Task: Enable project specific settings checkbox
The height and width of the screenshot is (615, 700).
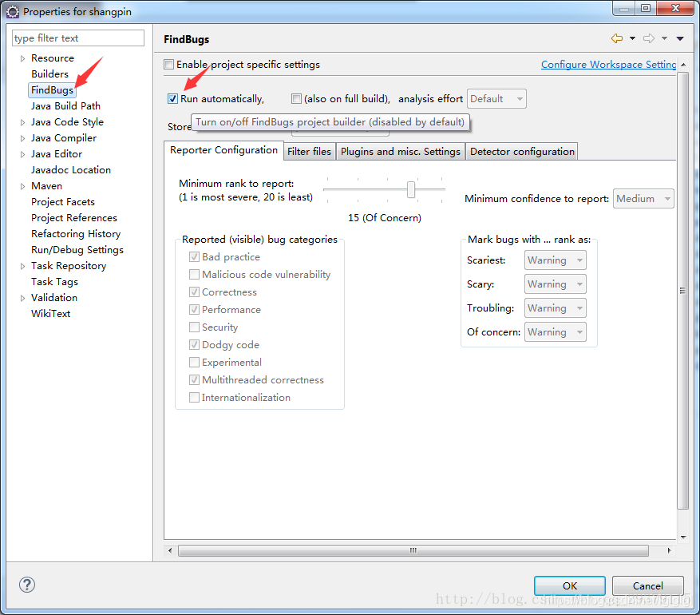Action: point(168,65)
